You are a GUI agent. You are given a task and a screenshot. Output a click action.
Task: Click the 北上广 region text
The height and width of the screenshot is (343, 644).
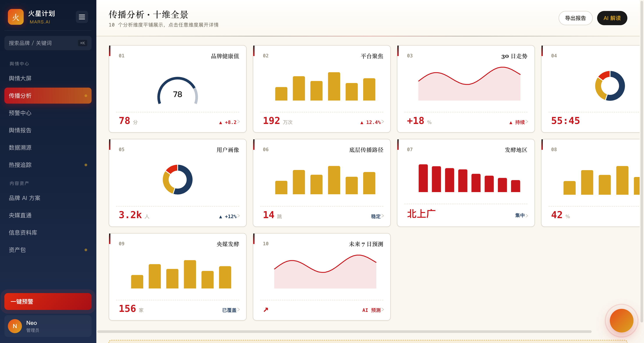click(421, 214)
